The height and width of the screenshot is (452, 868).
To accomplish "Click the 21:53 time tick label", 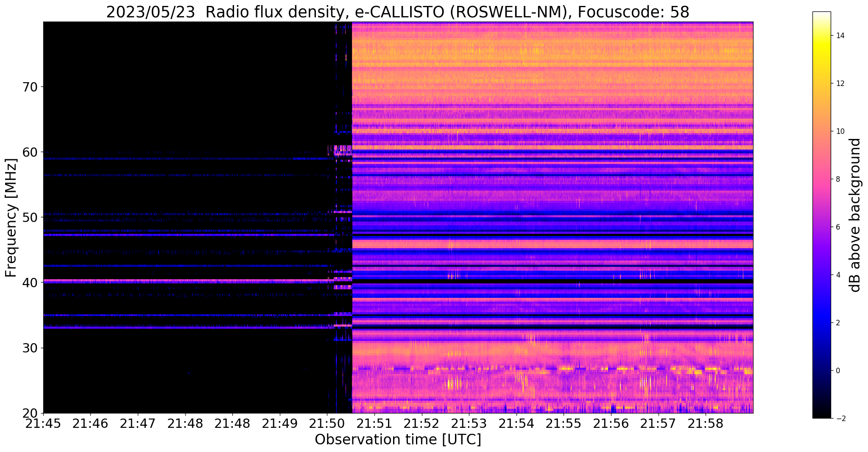I will point(469,423).
